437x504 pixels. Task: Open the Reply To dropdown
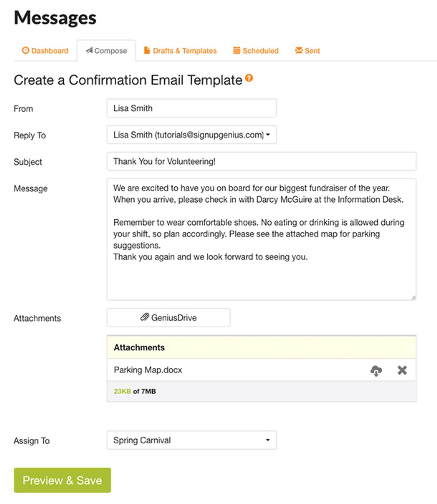coord(192,135)
